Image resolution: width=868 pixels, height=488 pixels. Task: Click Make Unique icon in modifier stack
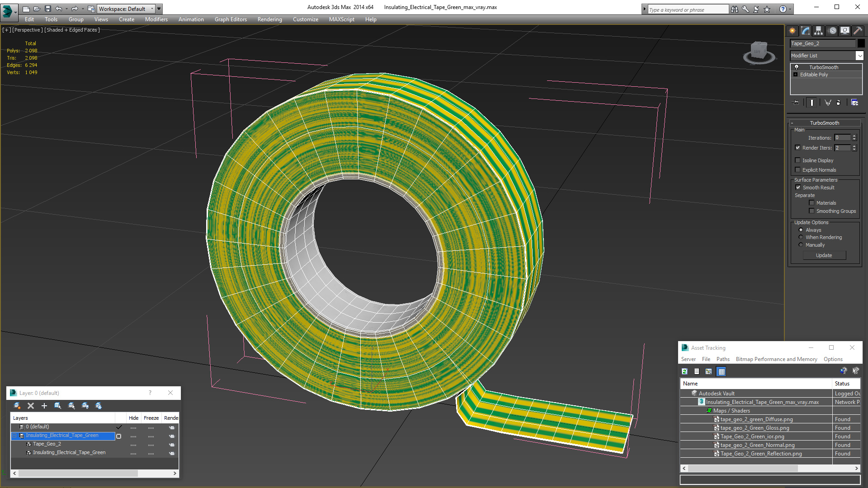828,103
